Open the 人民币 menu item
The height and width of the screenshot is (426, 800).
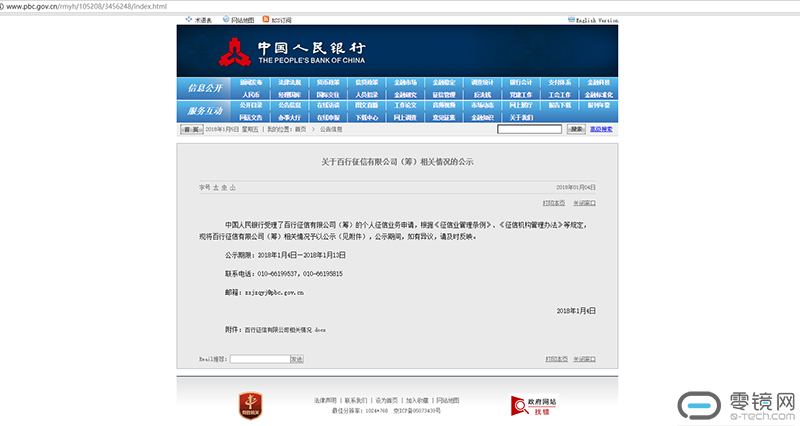pos(251,94)
